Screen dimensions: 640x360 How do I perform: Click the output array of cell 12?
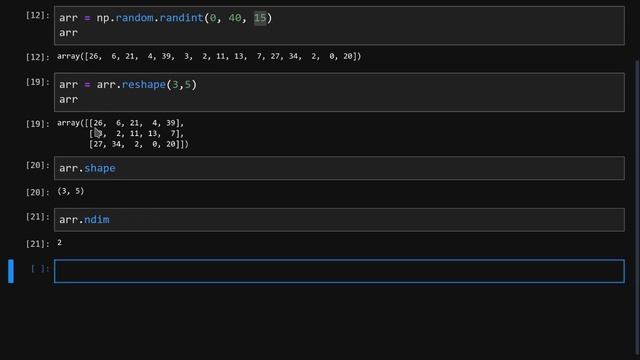pyautogui.click(x=209, y=56)
